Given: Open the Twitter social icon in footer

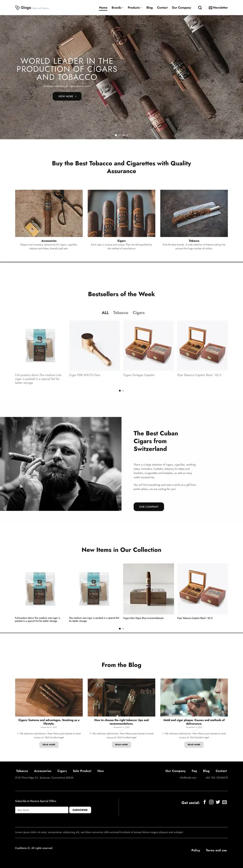Looking at the screenshot, I should coord(218,802).
